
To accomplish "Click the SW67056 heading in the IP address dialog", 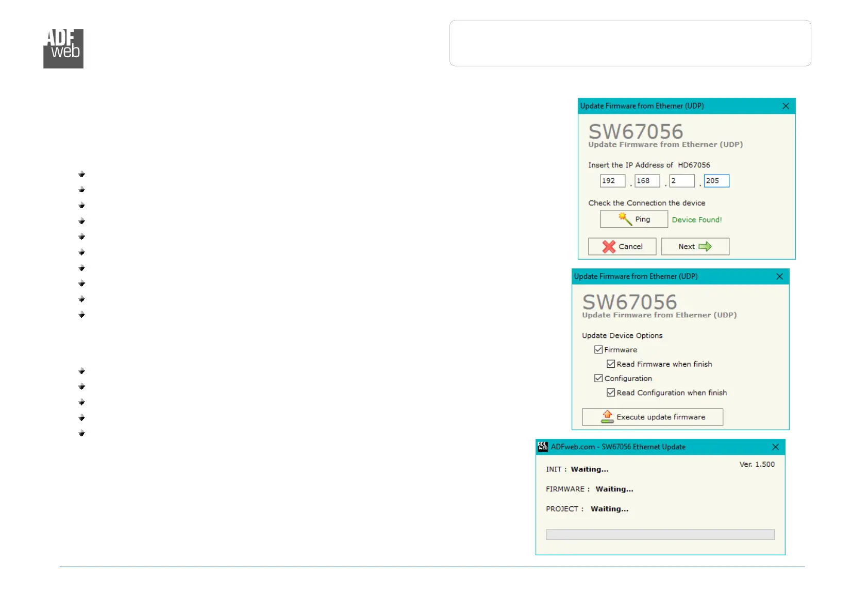I will pos(636,131).
